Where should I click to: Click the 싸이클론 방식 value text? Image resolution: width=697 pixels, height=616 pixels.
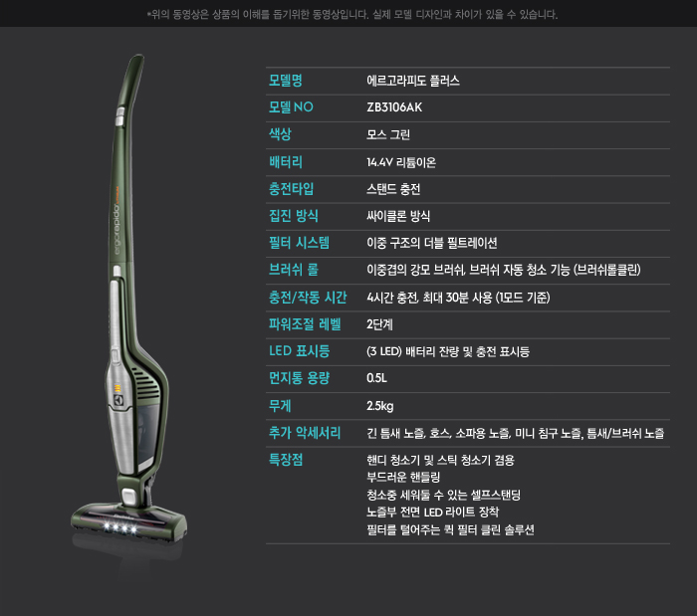click(398, 216)
